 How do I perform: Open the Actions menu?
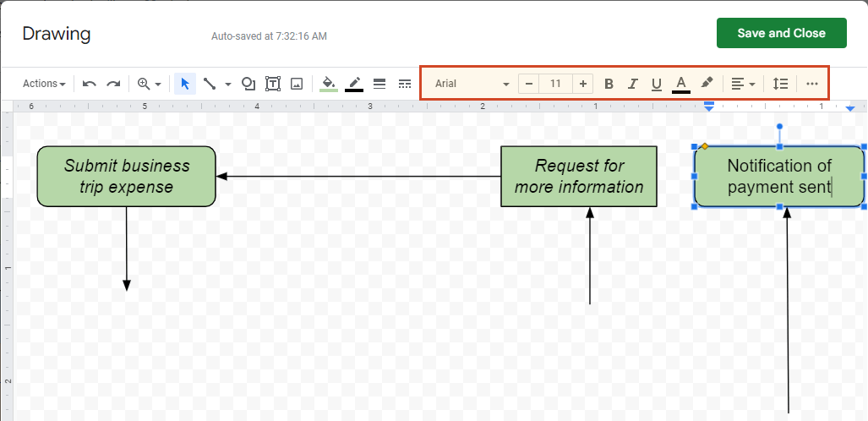(x=44, y=84)
